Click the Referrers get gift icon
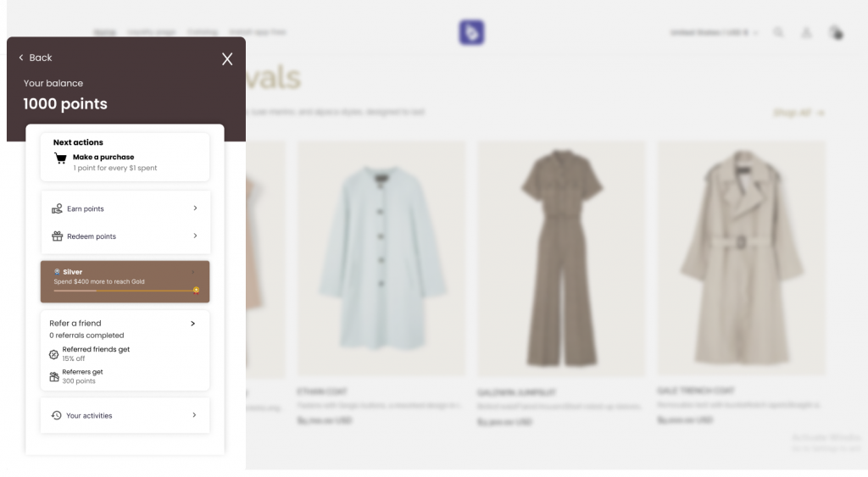This screenshot has height=477, width=868. click(54, 377)
